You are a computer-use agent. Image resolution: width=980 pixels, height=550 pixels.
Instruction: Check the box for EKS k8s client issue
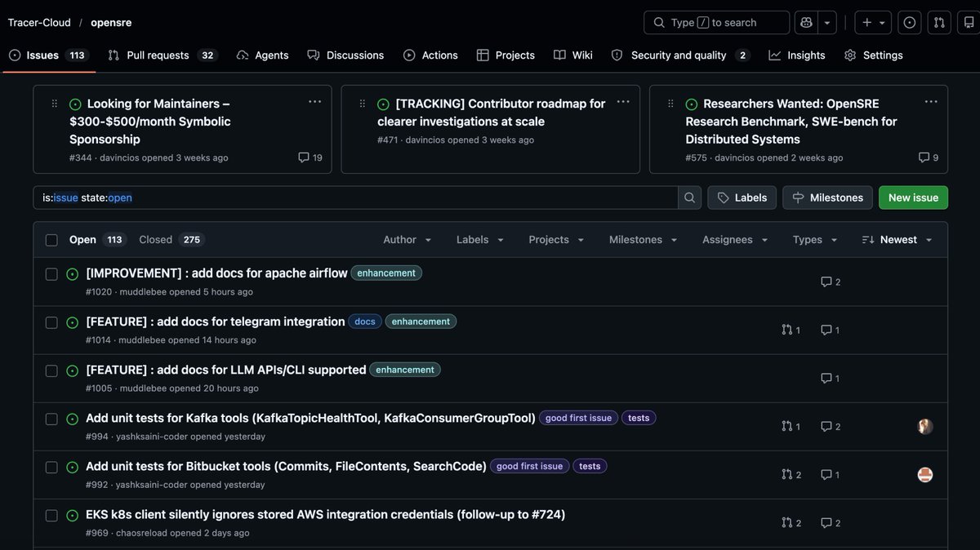point(51,515)
